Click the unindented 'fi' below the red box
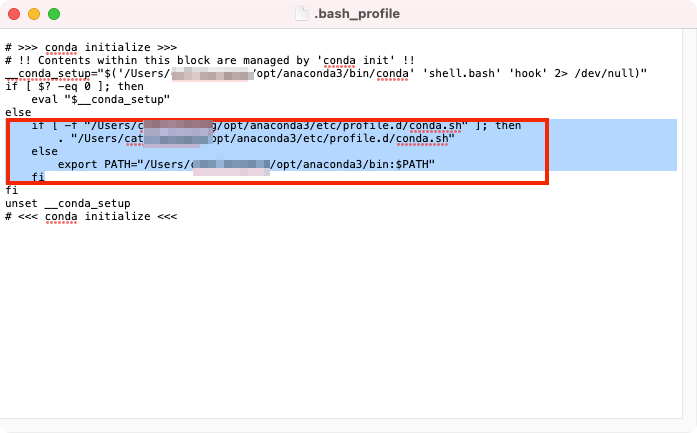The image size is (697, 433). coord(12,190)
